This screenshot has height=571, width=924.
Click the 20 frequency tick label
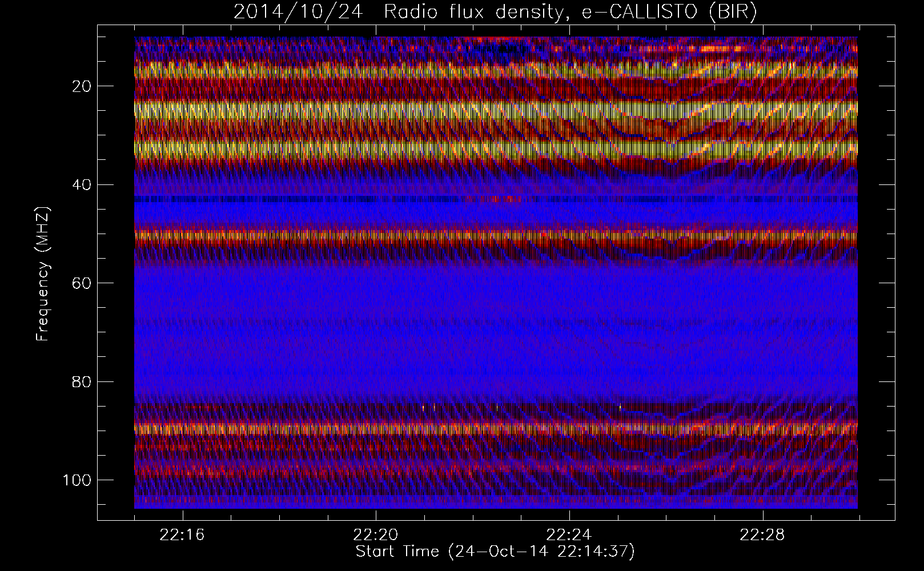tap(82, 86)
